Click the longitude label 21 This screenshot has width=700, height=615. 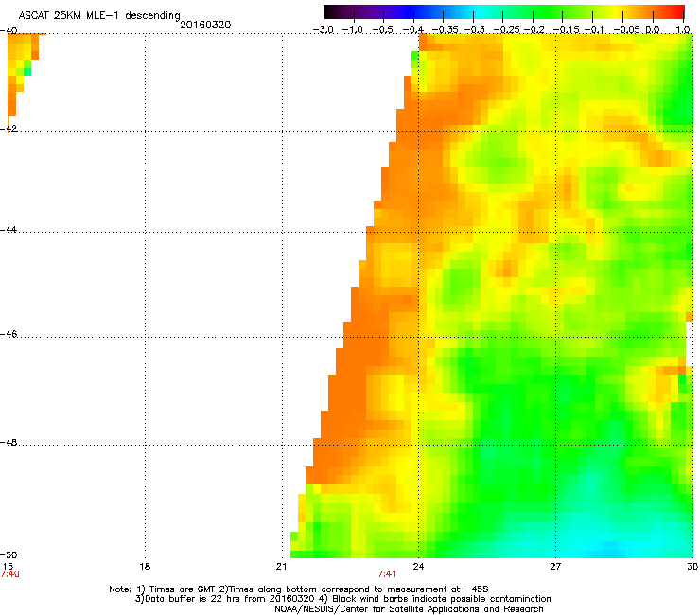click(281, 567)
